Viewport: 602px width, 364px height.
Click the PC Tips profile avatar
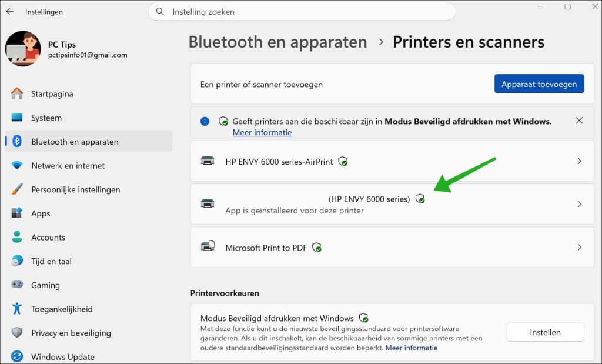pos(23,49)
